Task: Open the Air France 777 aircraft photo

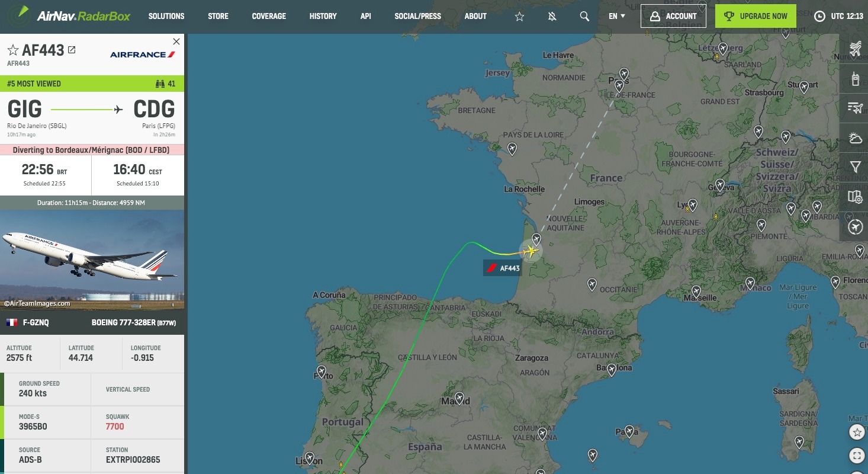Action: (92, 260)
